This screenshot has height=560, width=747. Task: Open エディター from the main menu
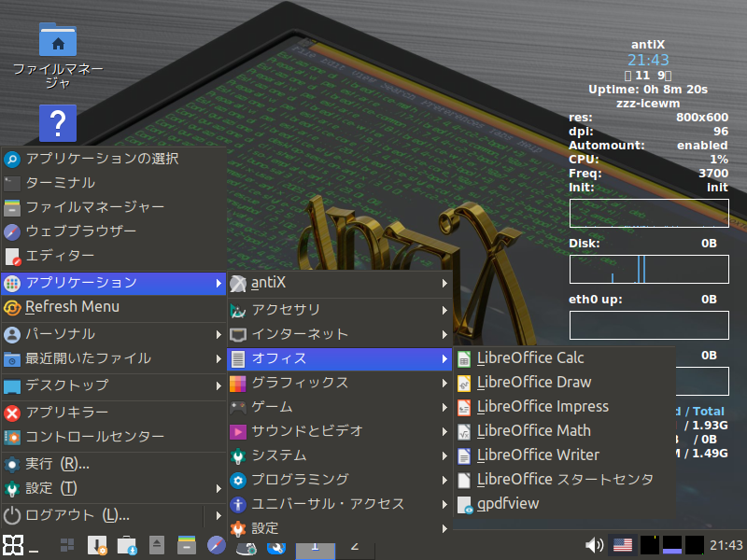114,256
